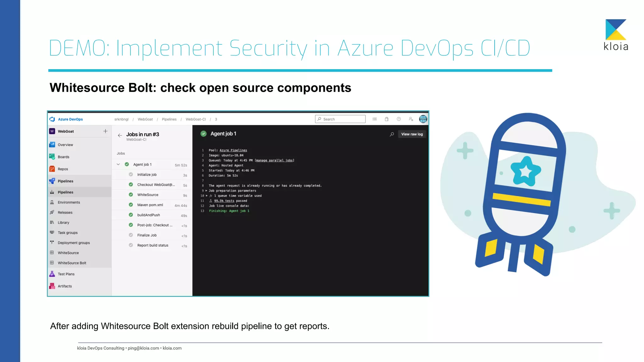Open the marketplace shopping bag icon
The image size is (644, 362).
point(387,119)
